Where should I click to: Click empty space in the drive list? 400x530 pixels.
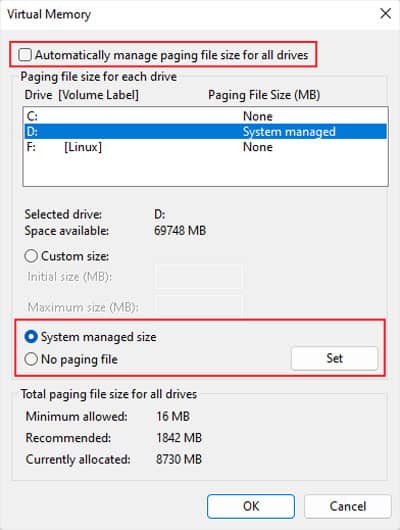206,171
